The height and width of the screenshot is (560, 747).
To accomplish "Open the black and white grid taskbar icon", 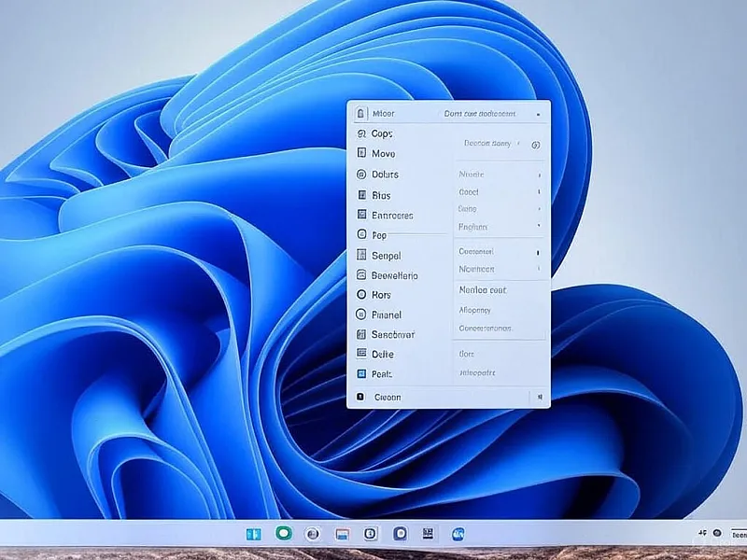I will tap(429, 533).
